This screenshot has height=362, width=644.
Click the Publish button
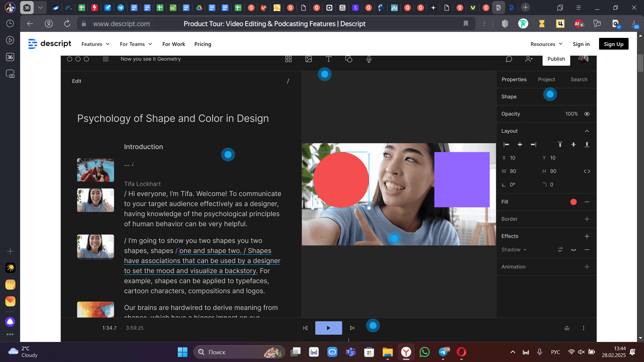[556, 59]
